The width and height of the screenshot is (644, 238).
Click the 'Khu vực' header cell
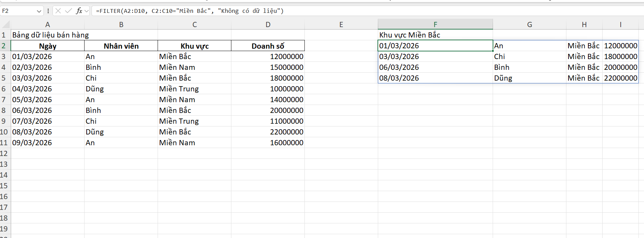(x=194, y=46)
